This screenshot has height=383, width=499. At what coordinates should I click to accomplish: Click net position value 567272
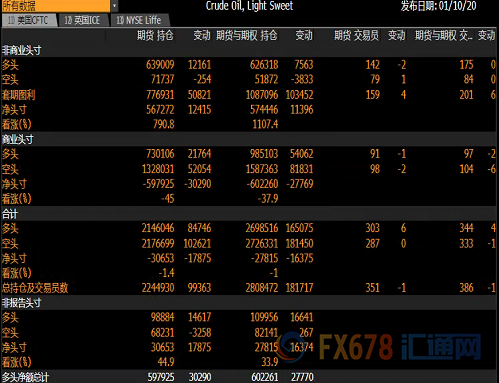pos(160,110)
